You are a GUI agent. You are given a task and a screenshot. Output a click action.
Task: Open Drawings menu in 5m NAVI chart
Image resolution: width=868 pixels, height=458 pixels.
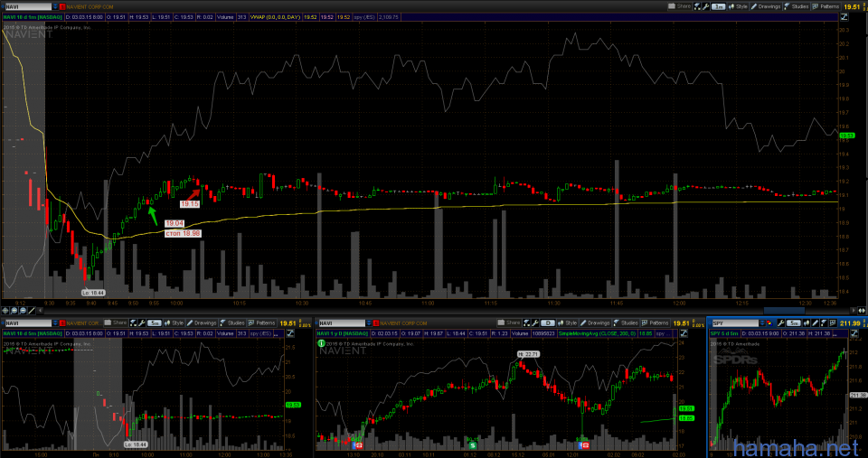[x=202, y=322]
